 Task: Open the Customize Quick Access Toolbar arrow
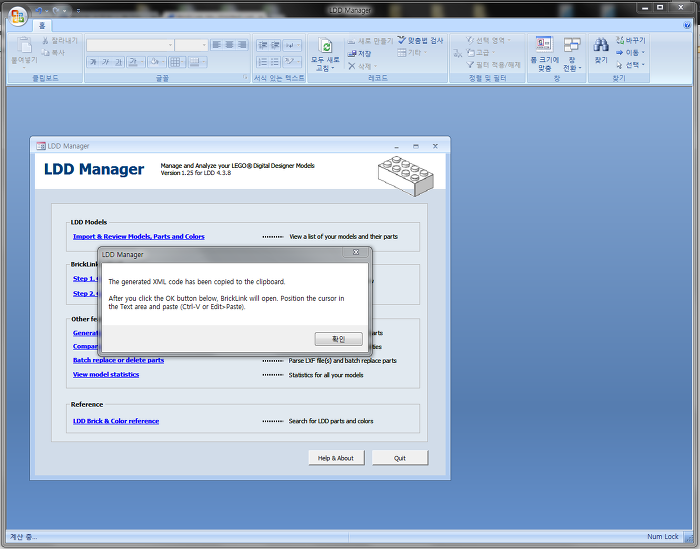pyautogui.click(x=78, y=11)
